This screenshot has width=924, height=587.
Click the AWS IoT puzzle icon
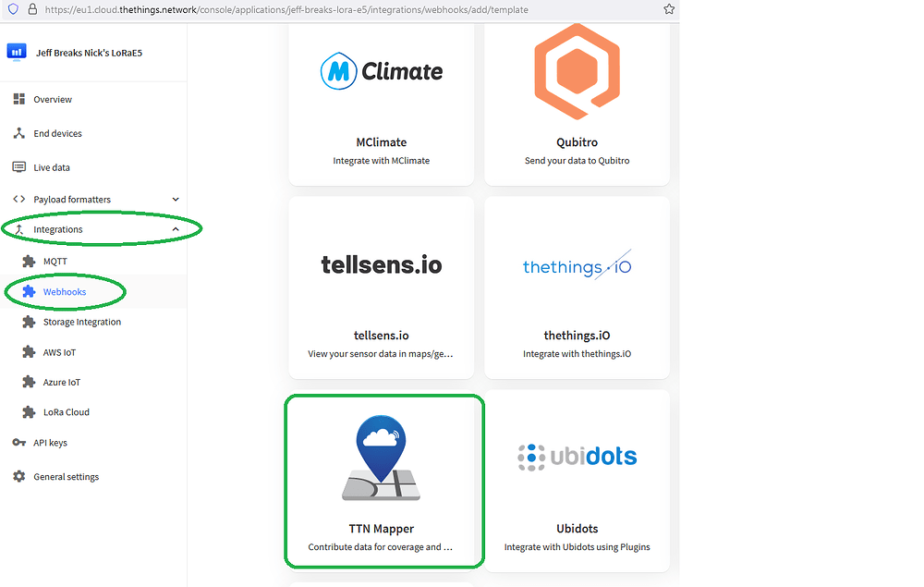[29, 352]
